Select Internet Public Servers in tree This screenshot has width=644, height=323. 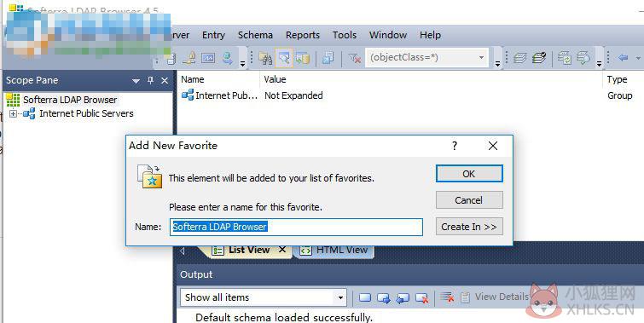[x=86, y=113]
